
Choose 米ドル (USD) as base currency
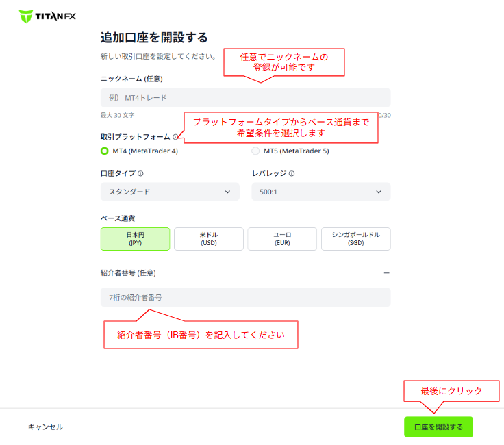point(209,239)
